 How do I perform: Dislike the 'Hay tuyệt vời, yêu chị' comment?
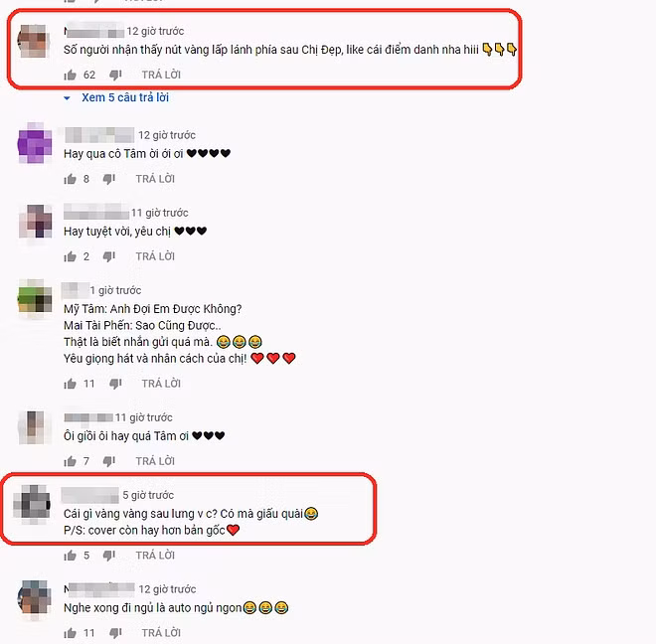(x=109, y=256)
